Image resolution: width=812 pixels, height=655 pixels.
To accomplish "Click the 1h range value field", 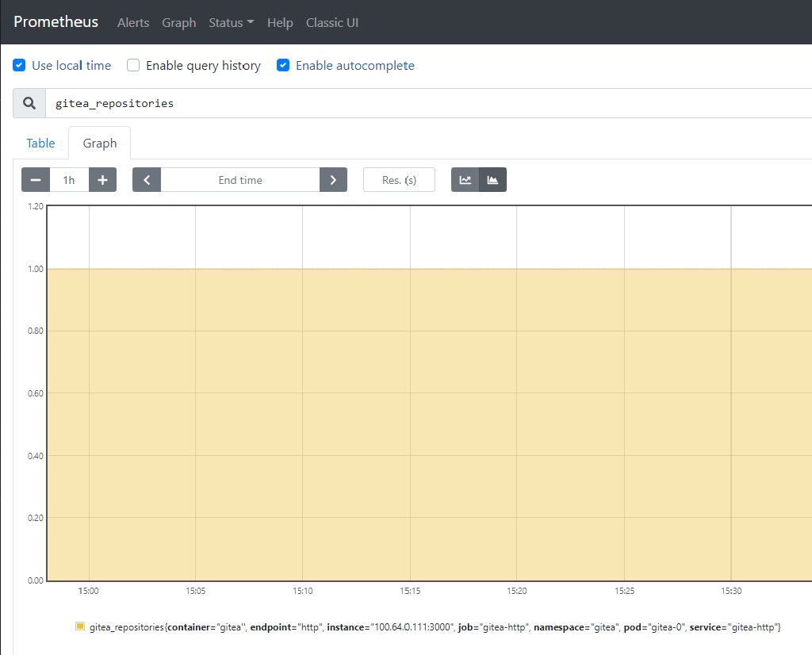I will pyautogui.click(x=69, y=180).
